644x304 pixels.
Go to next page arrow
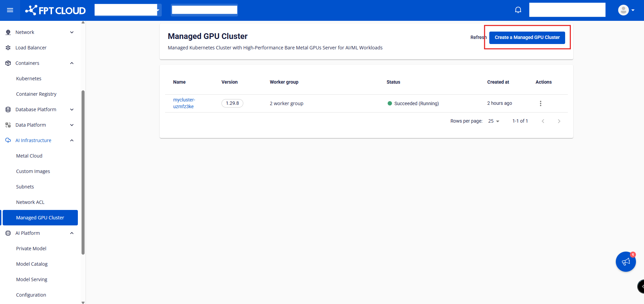[x=559, y=121]
